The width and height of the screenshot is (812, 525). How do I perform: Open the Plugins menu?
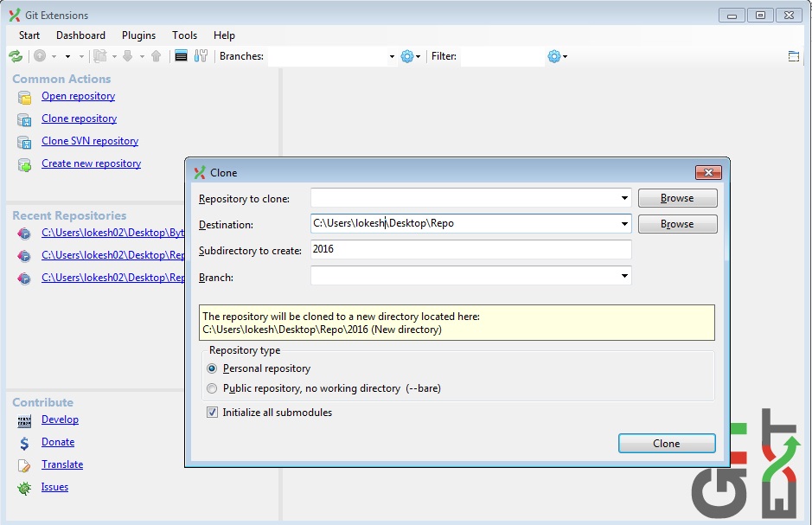click(138, 35)
